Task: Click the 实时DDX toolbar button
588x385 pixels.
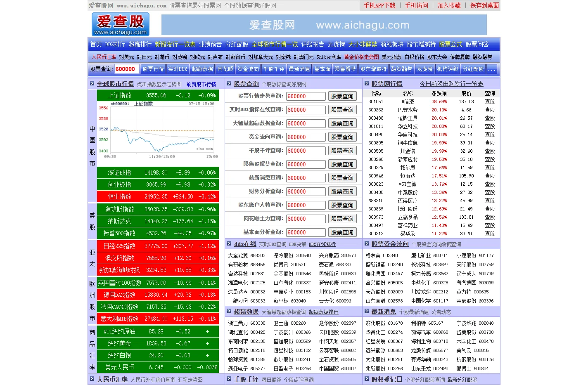Action: pyautogui.click(x=178, y=69)
